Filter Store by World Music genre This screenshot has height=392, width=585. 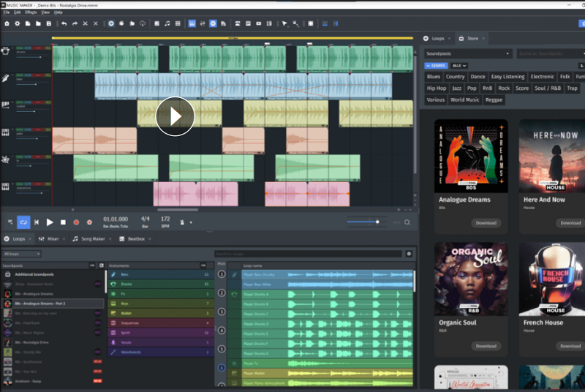coord(464,100)
